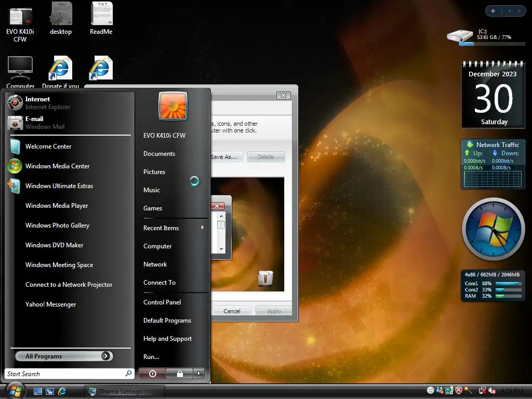Viewport: 532px width, 399px height.
Task: Click Delete button in Theme Settings
Action: pos(266,157)
